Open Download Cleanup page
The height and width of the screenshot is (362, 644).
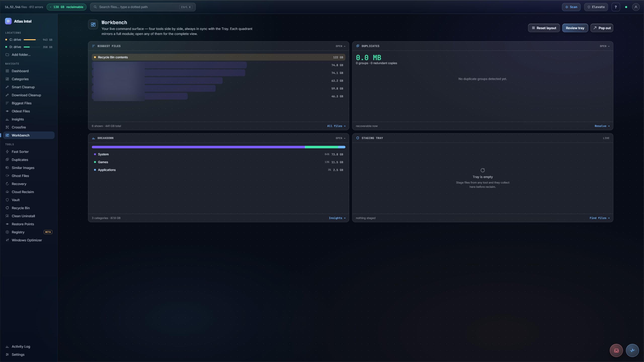29,95
